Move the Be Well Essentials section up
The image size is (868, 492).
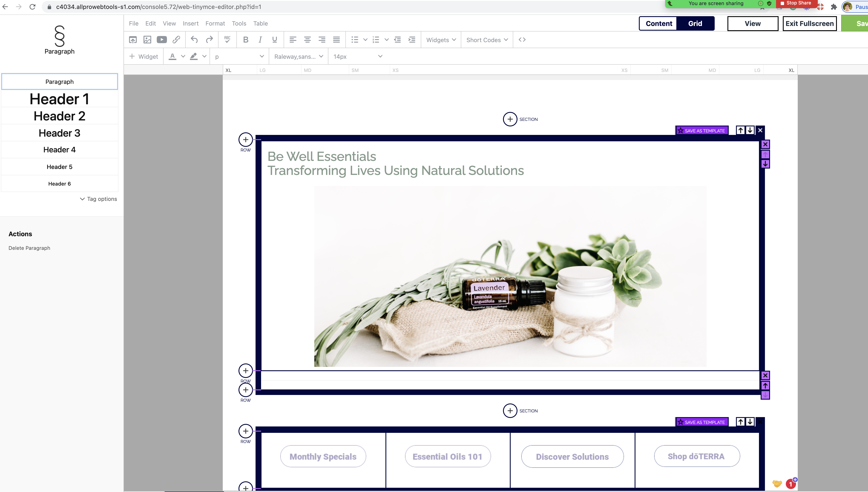coord(740,130)
